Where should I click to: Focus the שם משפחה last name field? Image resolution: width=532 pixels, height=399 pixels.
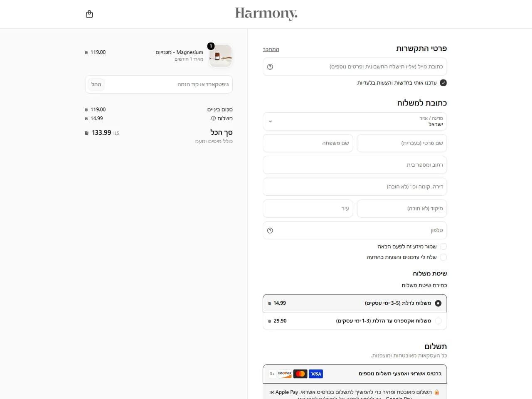[x=308, y=143]
